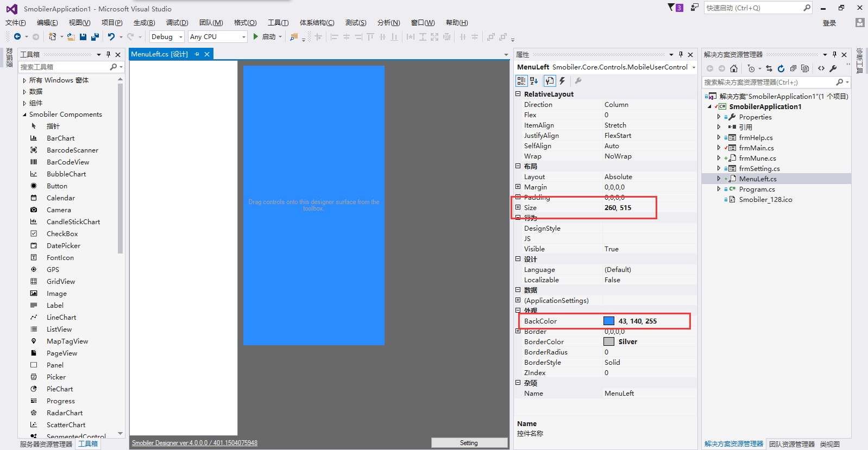Pin the Solution Explorer panel

(834, 54)
